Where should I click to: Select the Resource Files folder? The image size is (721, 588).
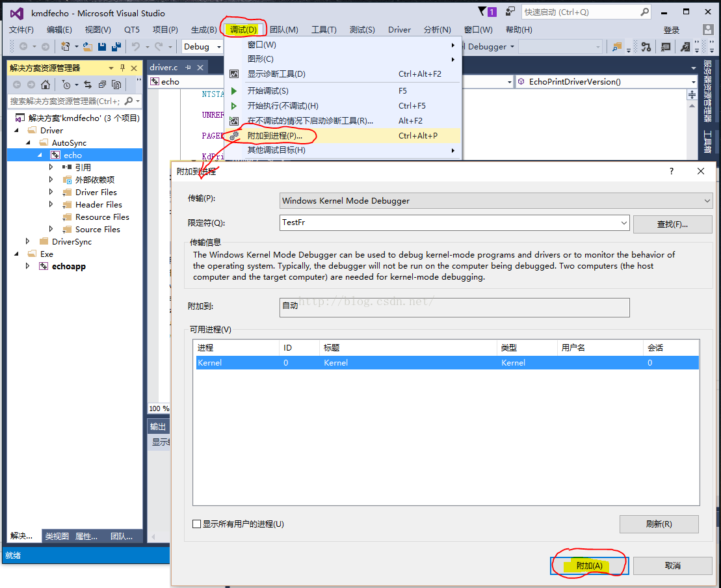coord(102,217)
